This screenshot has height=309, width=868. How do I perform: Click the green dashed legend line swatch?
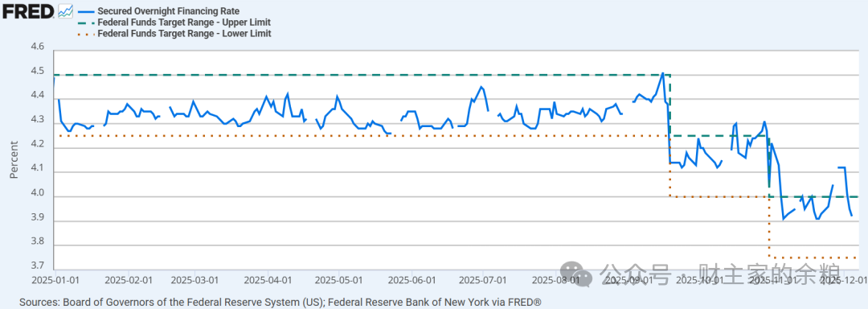pyautogui.click(x=85, y=23)
